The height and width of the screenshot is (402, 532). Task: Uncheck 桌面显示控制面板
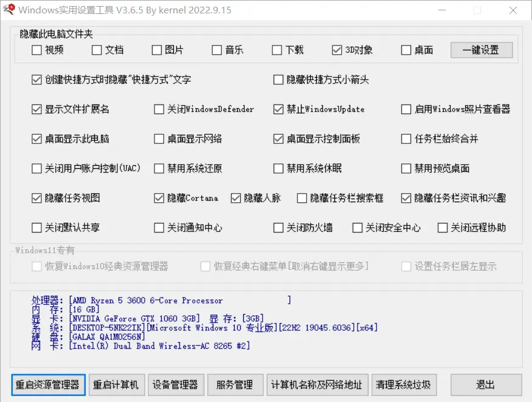click(x=278, y=138)
